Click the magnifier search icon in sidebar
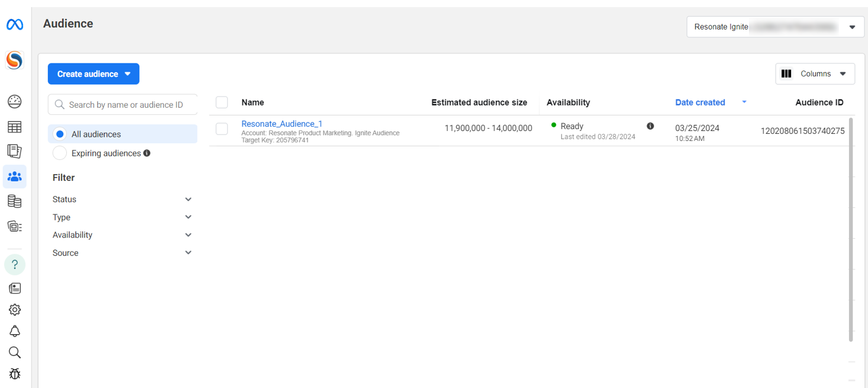The height and width of the screenshot is (388, 868). tap(15, 352)
